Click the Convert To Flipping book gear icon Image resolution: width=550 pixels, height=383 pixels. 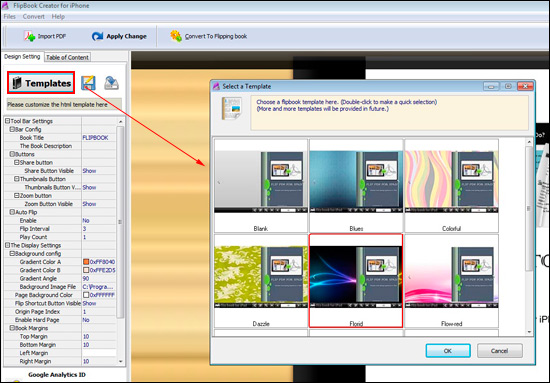[x=176, y=36]
